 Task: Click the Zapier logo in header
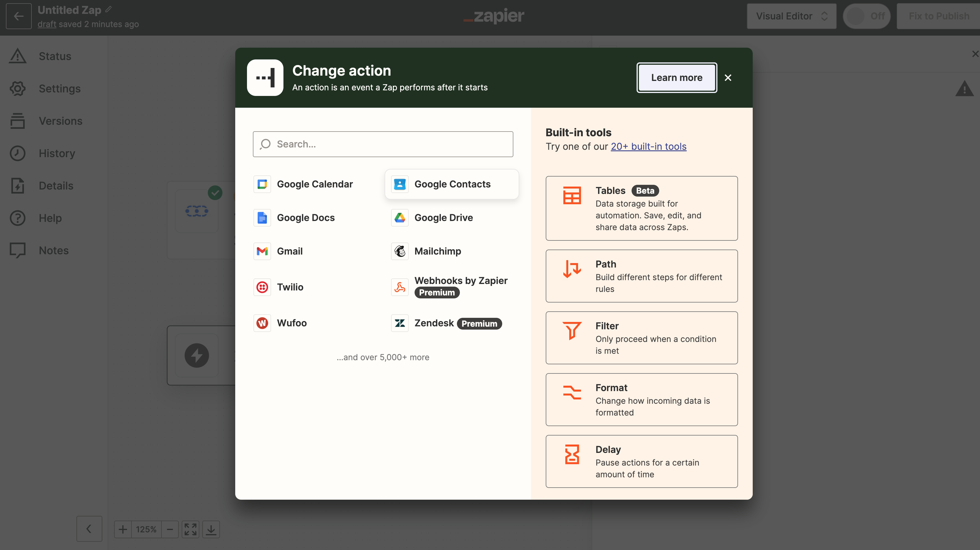[x=493, y=16]
